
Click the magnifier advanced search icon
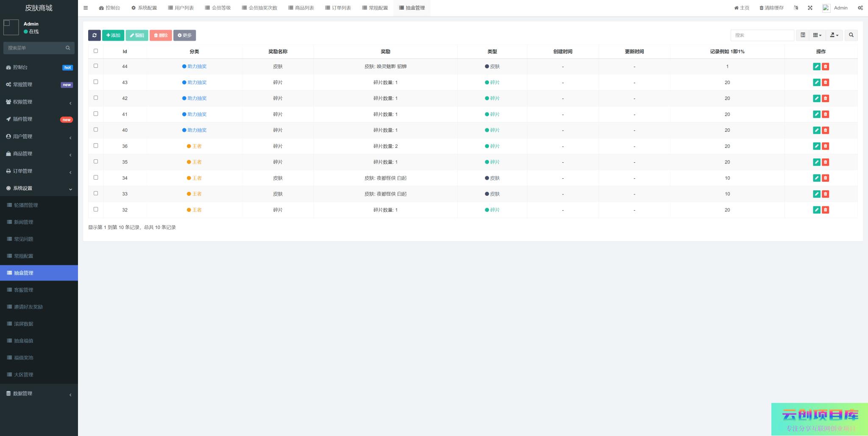click(851, 35)
